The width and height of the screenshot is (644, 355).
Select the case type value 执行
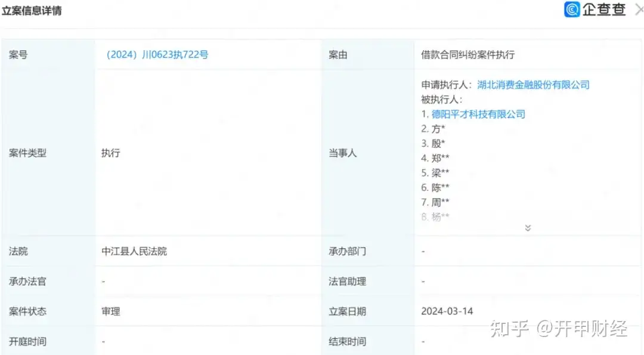click(x=111, y=153)
